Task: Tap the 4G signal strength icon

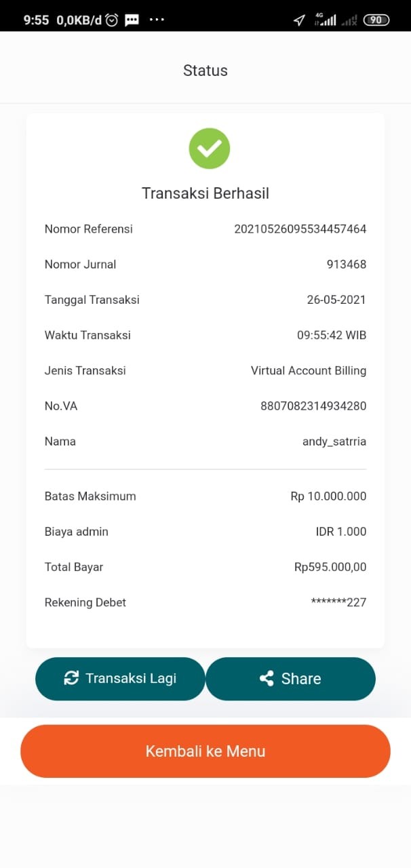Action: click(327, 19)
